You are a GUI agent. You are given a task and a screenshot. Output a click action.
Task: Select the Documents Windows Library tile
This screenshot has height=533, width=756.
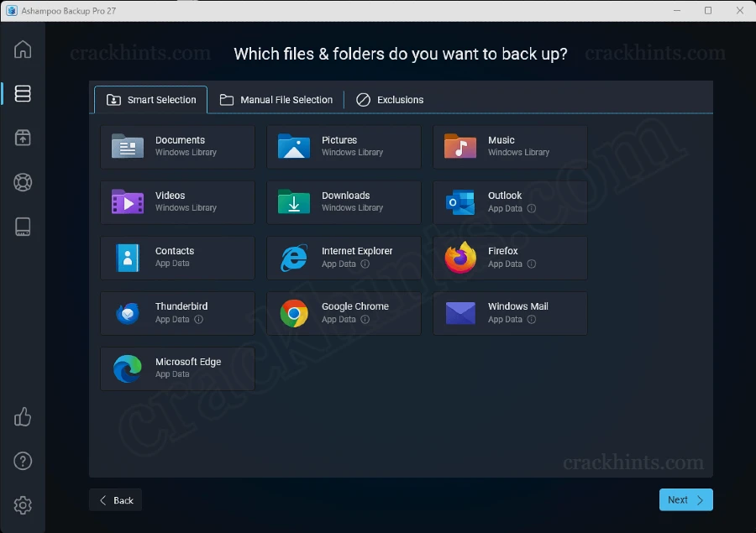tap(177, 147)
